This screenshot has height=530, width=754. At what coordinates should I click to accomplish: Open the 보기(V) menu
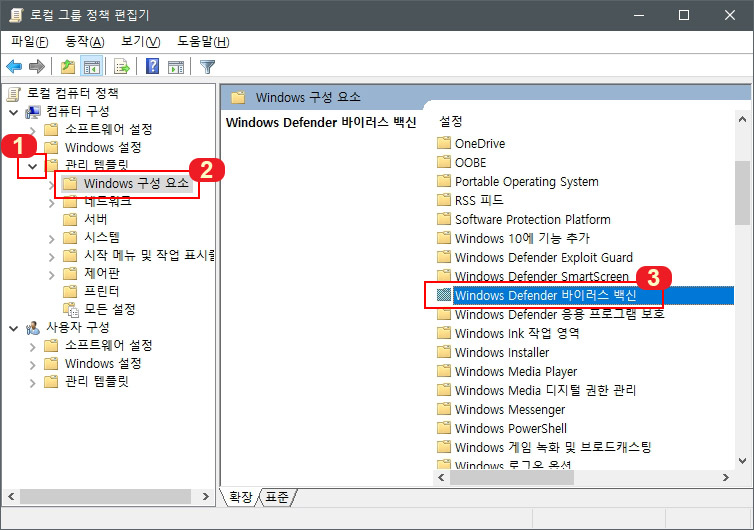point(140,42)
